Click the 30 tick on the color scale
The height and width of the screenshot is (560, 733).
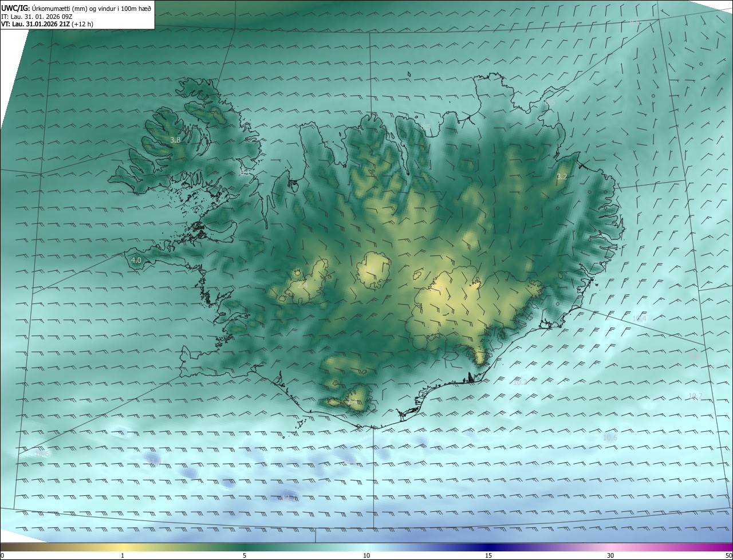[x=610, y=555]
